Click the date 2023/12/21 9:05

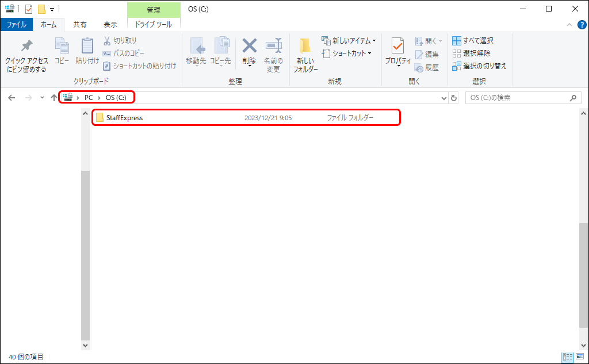(268, 117)
